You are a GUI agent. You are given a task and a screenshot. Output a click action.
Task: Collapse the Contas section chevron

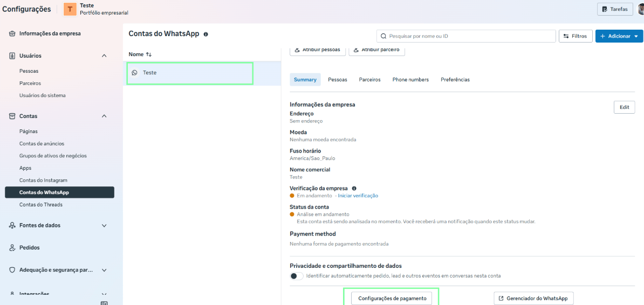[x=104, y=116]
